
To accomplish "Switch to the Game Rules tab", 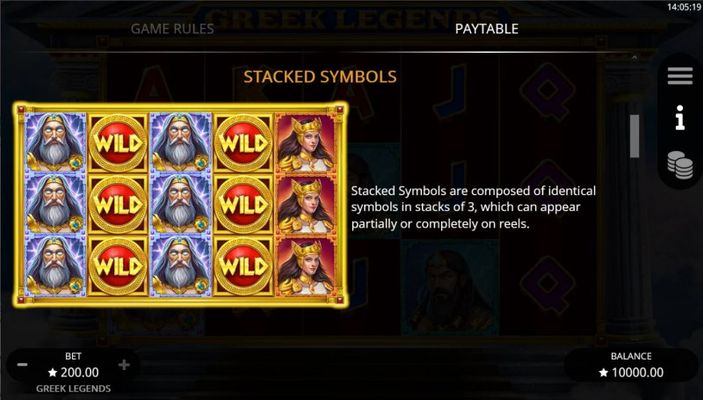I will (172, 29).
